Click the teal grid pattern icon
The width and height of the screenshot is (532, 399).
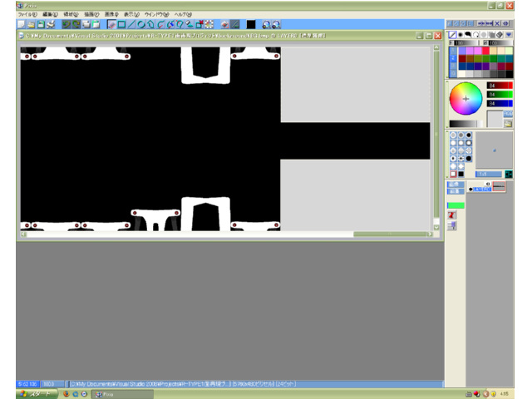pos(509,174)
